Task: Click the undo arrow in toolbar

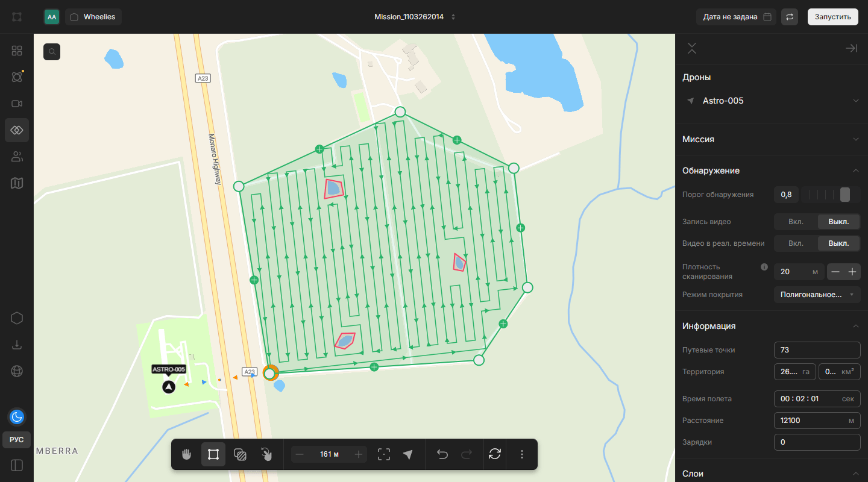Action: pos(442,454)
